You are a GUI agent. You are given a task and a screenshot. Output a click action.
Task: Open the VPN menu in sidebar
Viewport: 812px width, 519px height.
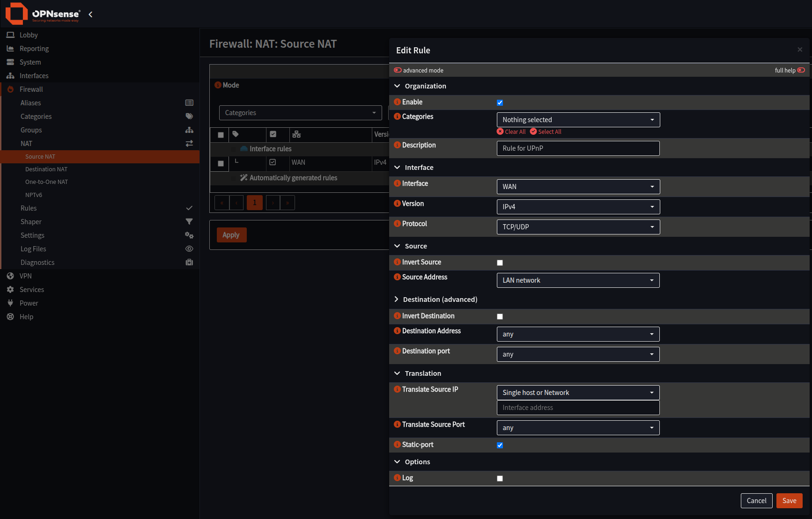26,276
